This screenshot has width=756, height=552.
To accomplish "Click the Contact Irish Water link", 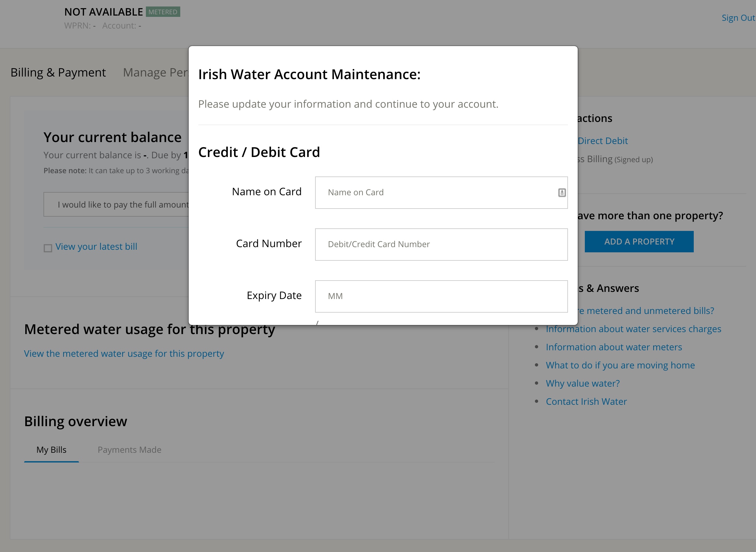I will [x=586, y=401].
